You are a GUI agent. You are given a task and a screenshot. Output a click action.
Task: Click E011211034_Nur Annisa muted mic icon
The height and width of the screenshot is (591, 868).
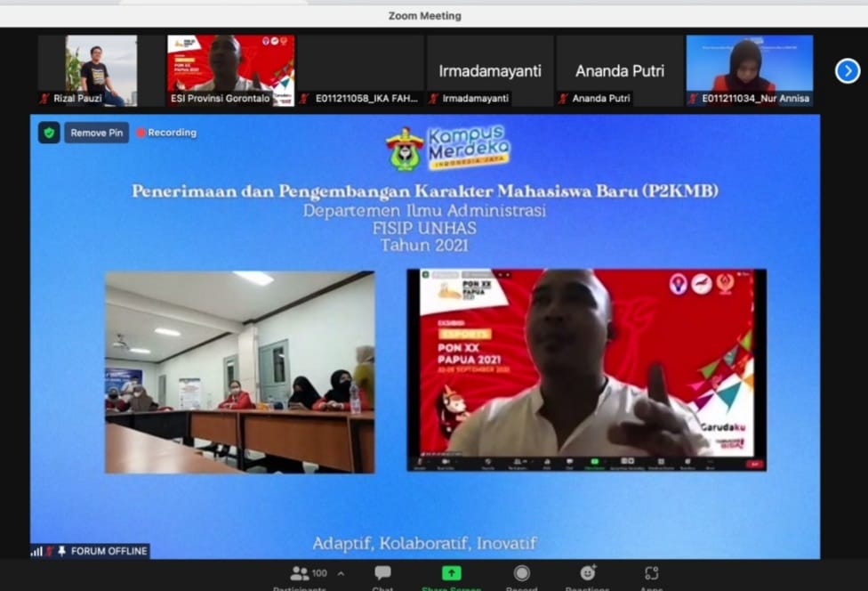tap(693, 99)
